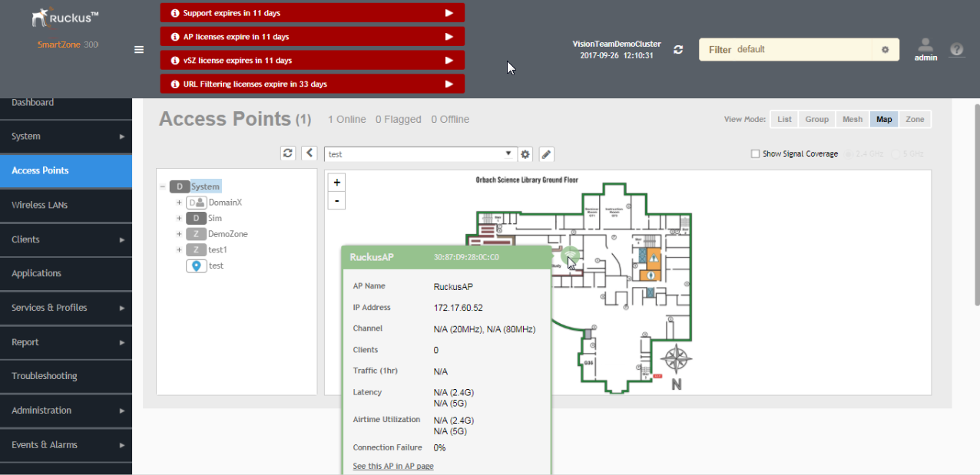Open the map settings gear icon

coord(525,154)
